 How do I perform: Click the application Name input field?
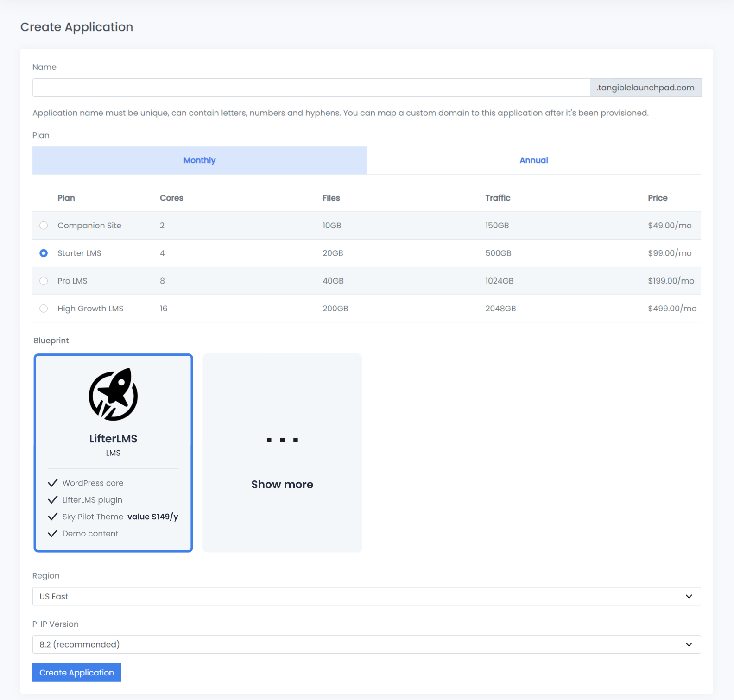(310, 88)
